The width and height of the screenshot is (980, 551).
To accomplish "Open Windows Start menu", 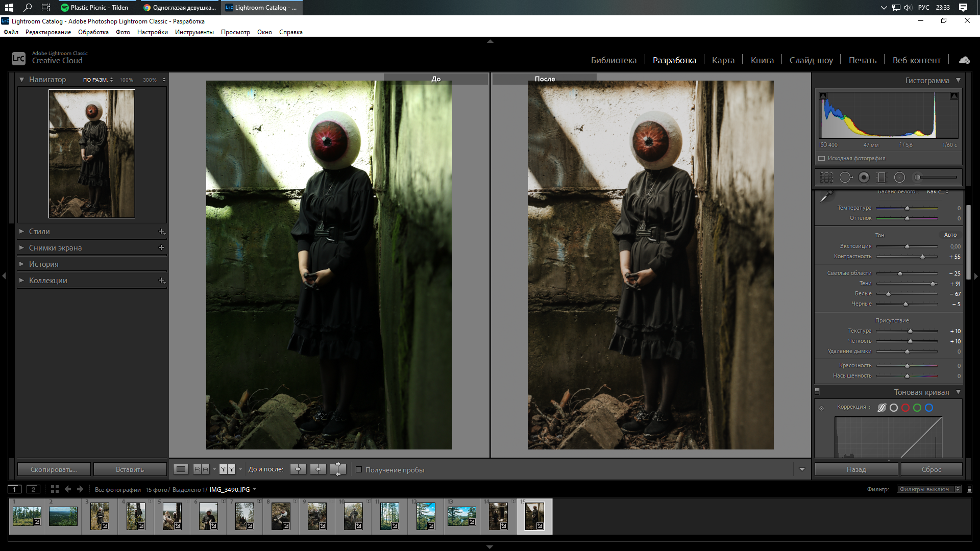I will pyautogui.click(x=9, y=8).
